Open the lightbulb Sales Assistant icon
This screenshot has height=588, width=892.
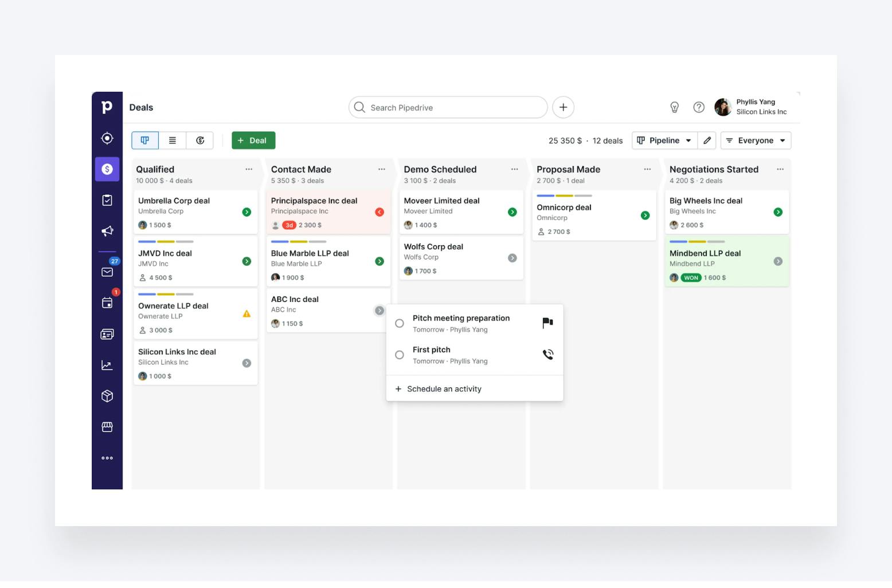pos(674,107)
